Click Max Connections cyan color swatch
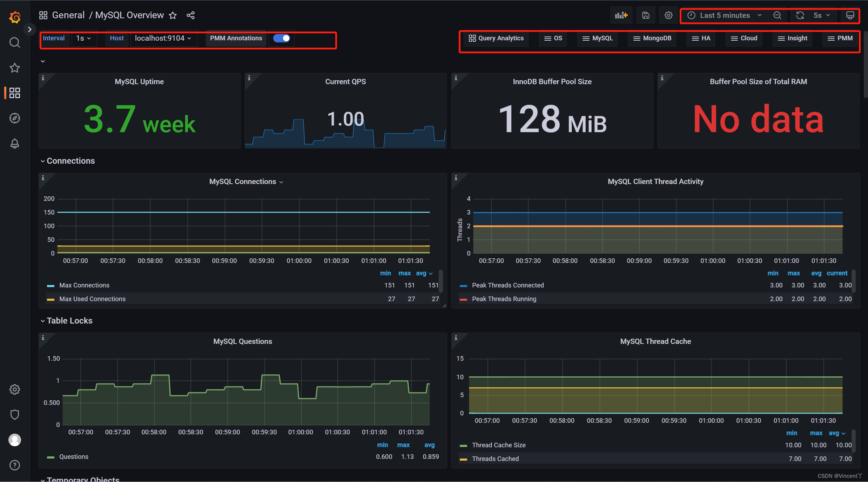 point(51,286)
